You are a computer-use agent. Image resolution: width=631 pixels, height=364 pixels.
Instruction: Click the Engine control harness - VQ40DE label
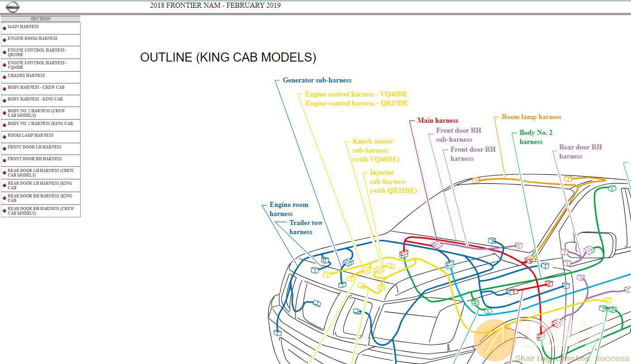(x=356, y=94)
